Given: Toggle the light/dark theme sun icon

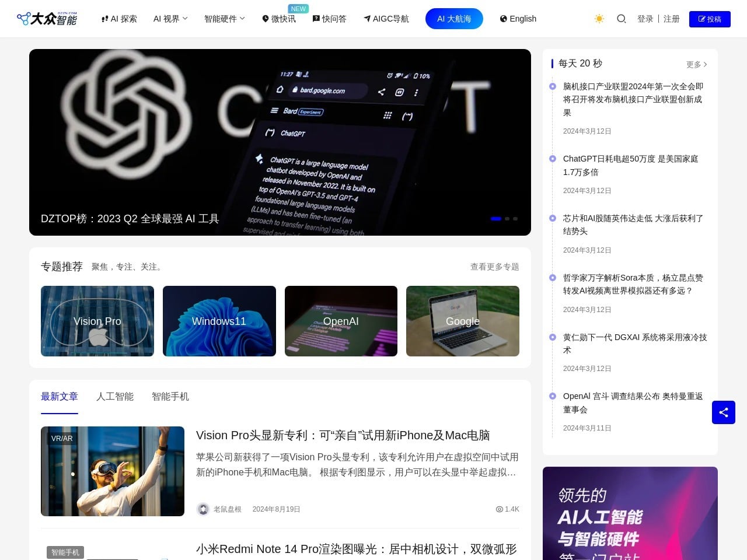Looking at the screenshot, I should pos(599,19).
